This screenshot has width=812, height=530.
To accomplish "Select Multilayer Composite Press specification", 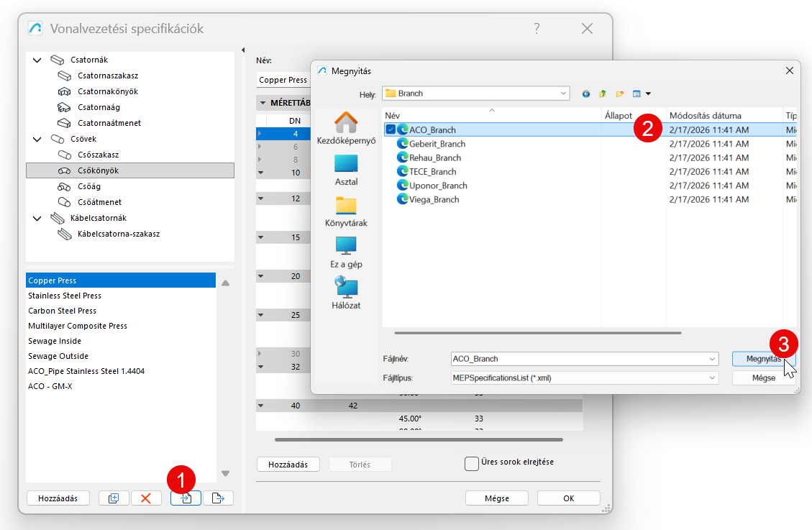I will tap(121, 326).
